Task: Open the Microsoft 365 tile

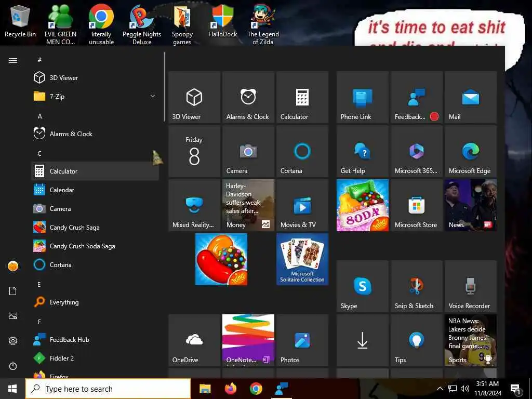Action: click(x=416, y=151)
